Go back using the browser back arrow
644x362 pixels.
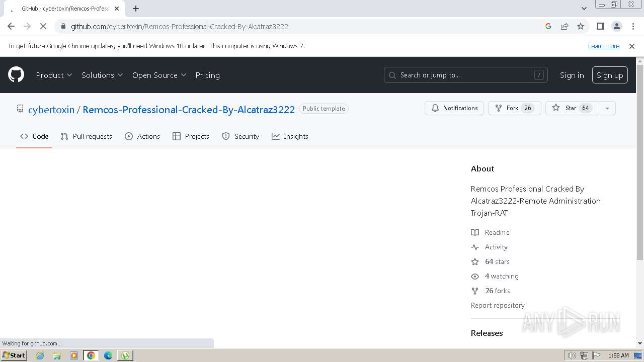(x=11, y=26)
